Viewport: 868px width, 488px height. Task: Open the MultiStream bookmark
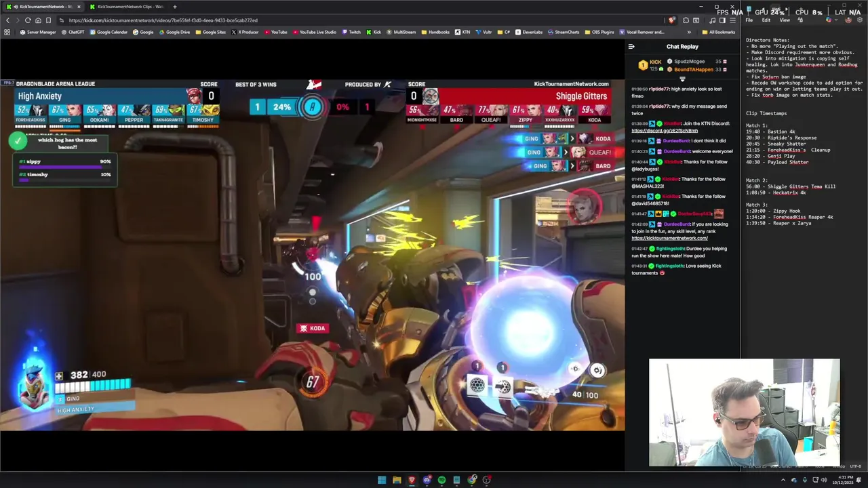tap(401, 32)
